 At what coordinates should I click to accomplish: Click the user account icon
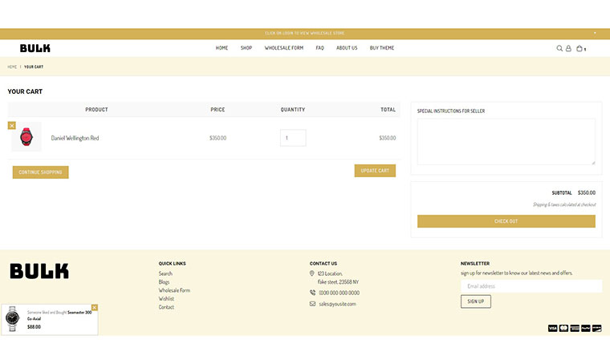(x=568, y=48)
